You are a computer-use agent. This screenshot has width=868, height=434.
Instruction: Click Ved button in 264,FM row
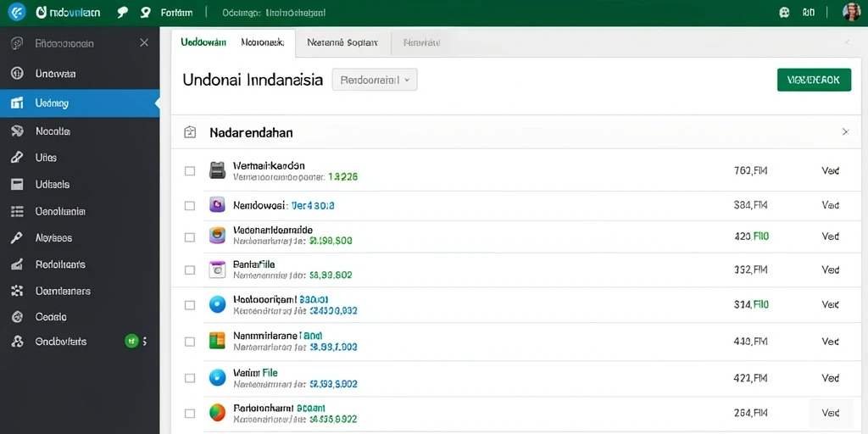831,413
